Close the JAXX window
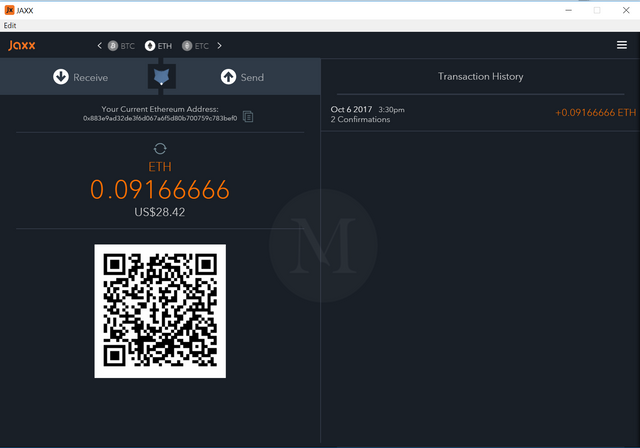This screenshot has height=448, width=640. pyautogui.click(x=626, y=10)
